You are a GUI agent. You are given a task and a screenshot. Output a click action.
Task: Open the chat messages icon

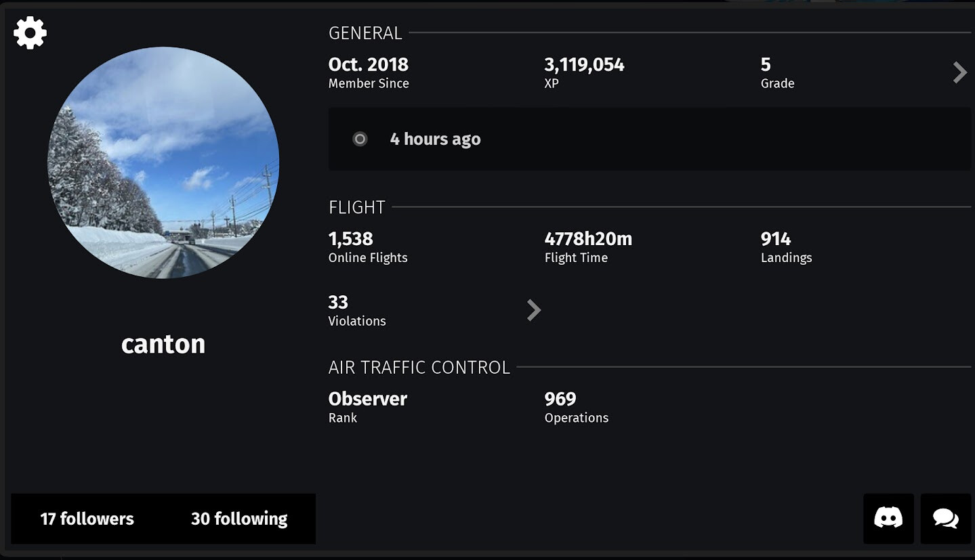[x=945, y=519]
